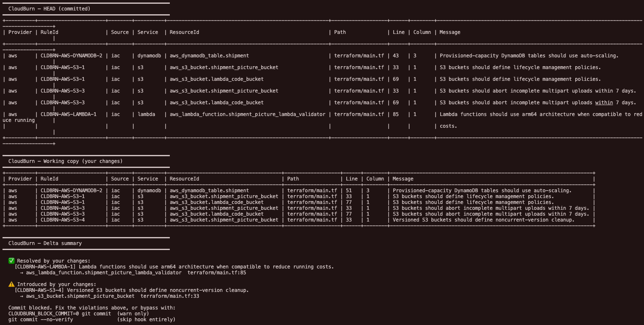Click CLDBRN-AWS-S3-4 rule in Working copy table
The image size is (644, 325).
(x=62, y=220)
